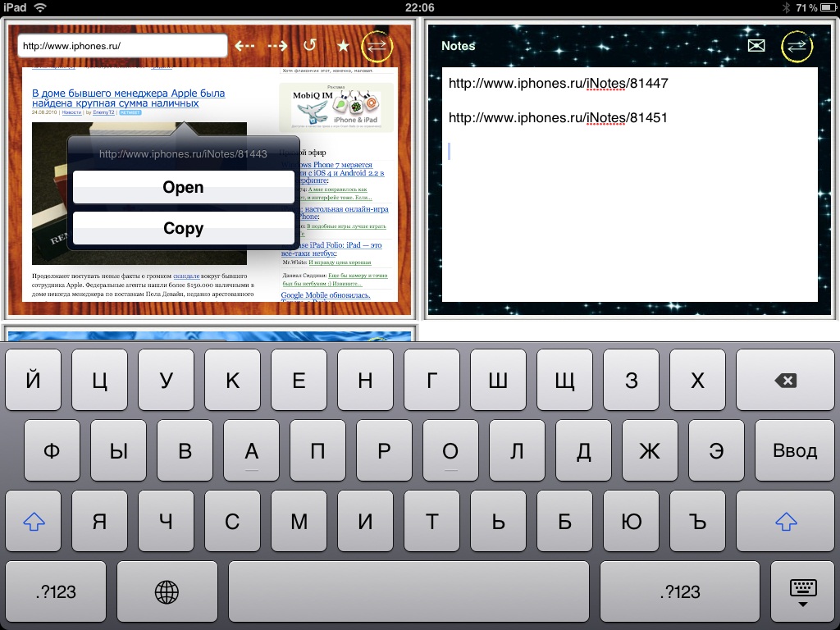Image resolution: width=840 pixels, height=630 pixels.
Task: Tap the Э key
Action: pos(716,450)
